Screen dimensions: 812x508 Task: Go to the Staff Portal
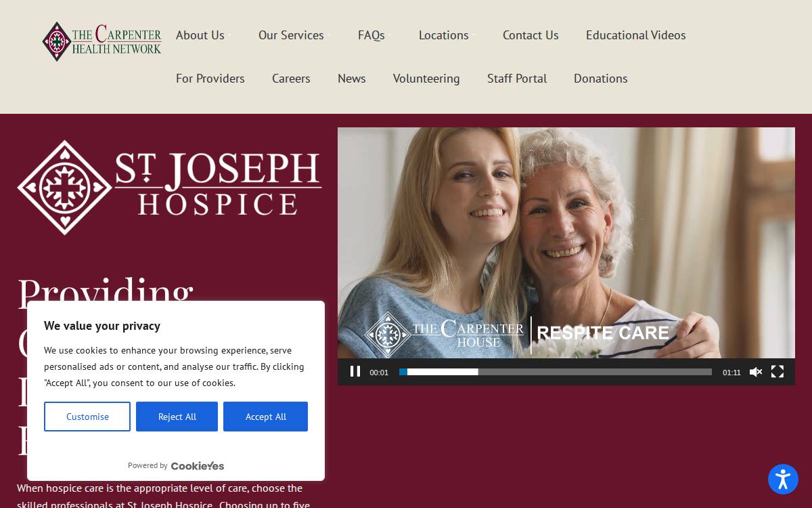click(517, 79)
